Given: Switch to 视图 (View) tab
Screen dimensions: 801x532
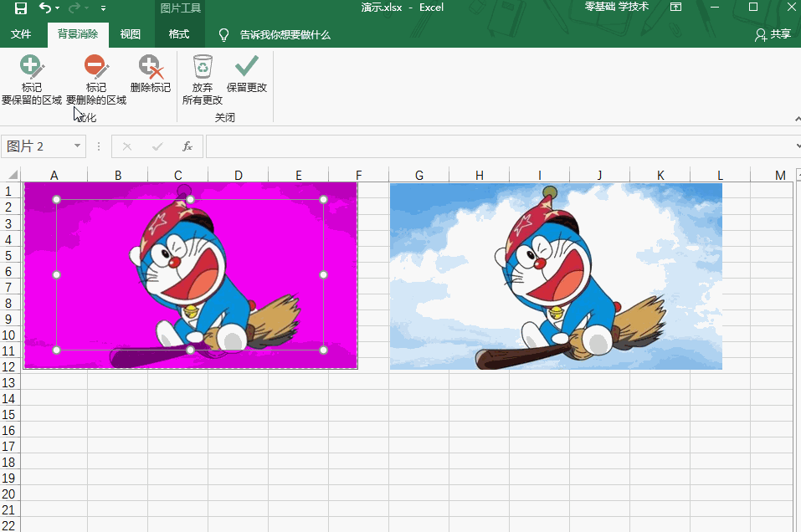Looking at the screenshot, I should [x=131, y=34].
